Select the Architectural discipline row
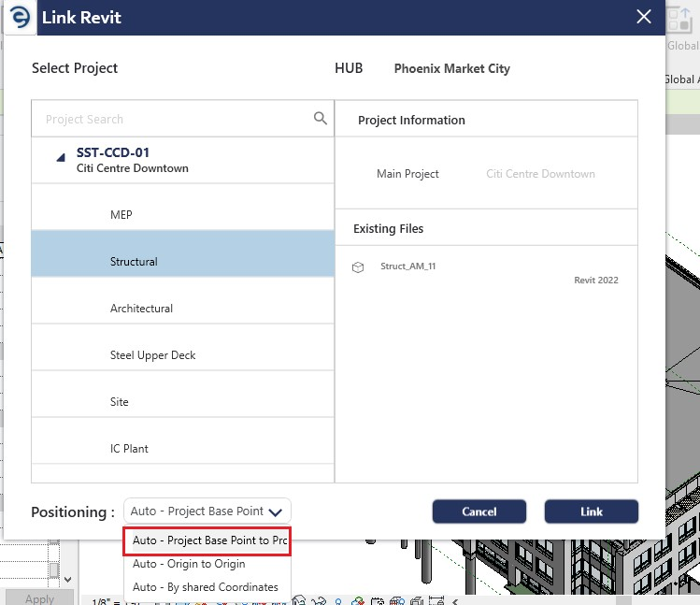The image size is (700, 605). (182, 300)
